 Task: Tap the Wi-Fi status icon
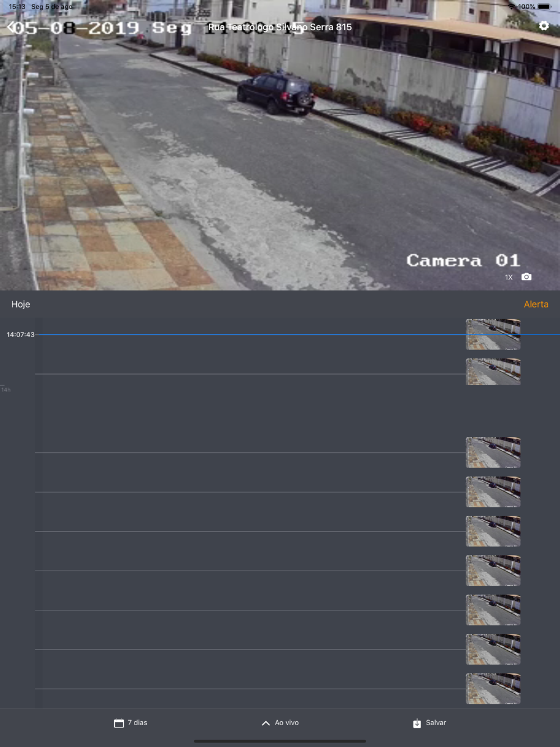coord(511,7)
